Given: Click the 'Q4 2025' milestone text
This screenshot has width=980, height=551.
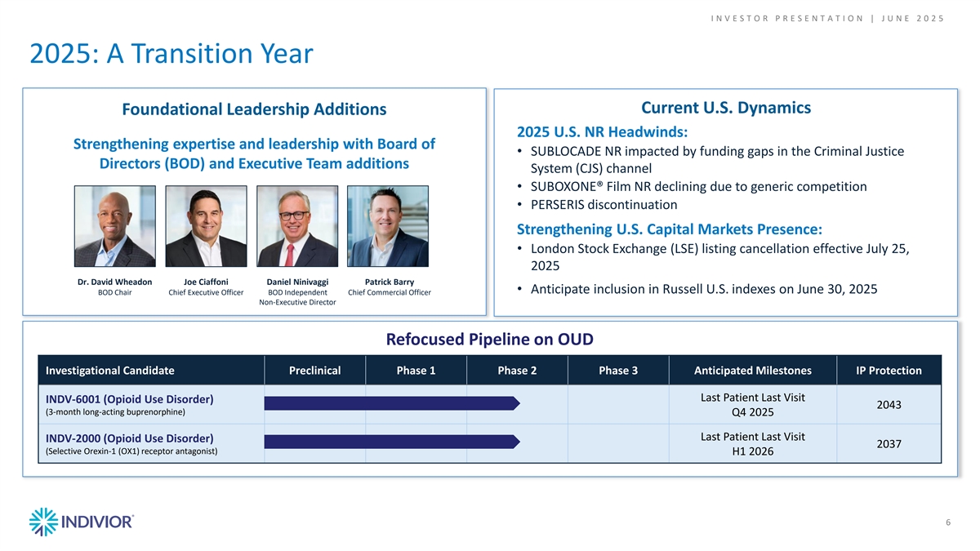Looking at the screenshot, I should tap(753, 411).
